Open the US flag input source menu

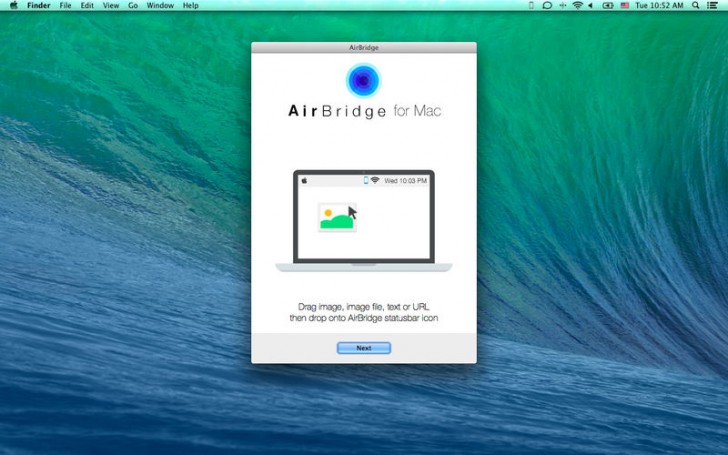click(x=624, y=6)
